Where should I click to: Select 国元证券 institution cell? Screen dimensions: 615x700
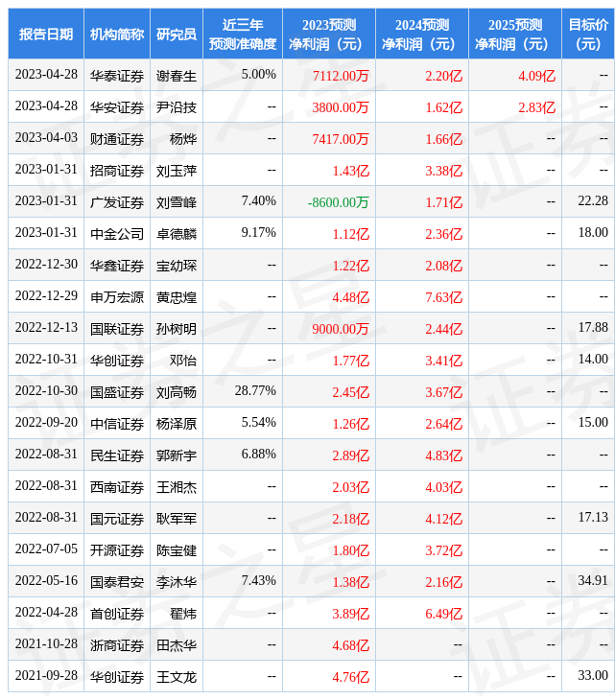tap(117, 519)
